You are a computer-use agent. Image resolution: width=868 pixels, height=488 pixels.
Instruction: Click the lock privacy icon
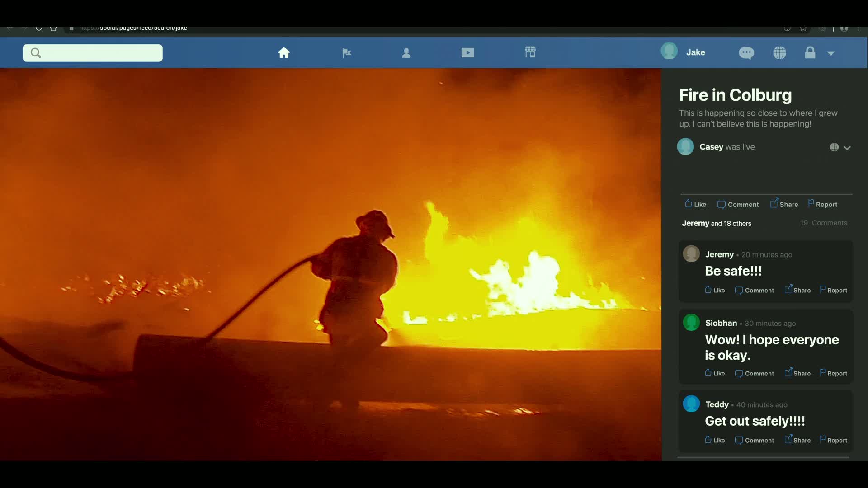click(810, 53)
